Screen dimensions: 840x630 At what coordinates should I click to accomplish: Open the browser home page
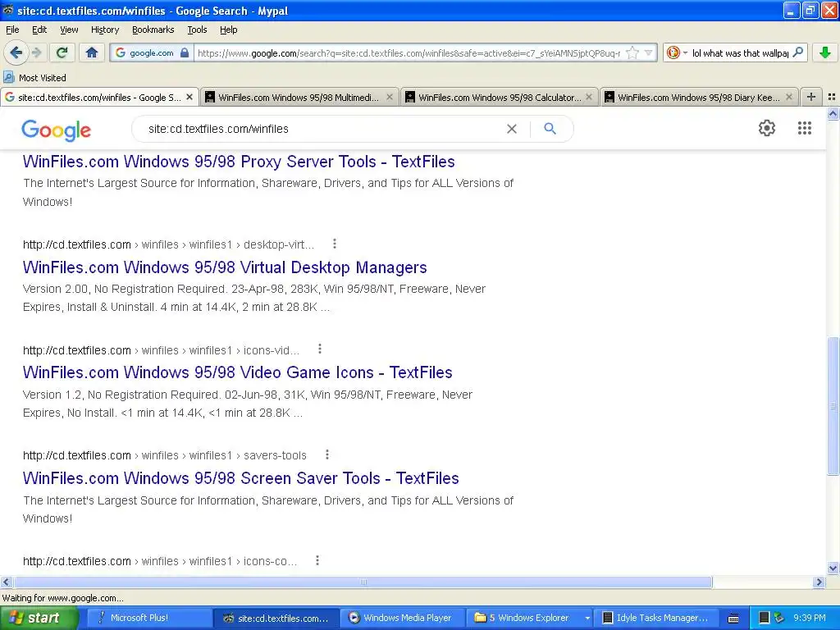coord(92,52)
